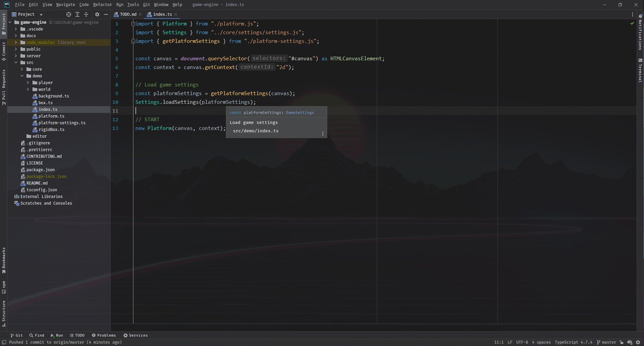The image size is (644, 346).
Task: Click the master branch widget in status bar
Action: [606, 342]
